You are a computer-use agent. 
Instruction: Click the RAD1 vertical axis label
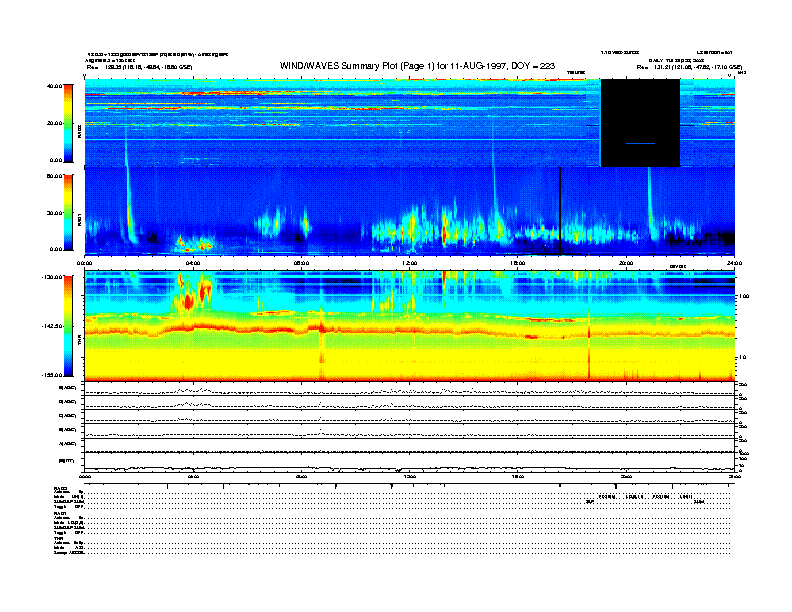tap(79, 220)
